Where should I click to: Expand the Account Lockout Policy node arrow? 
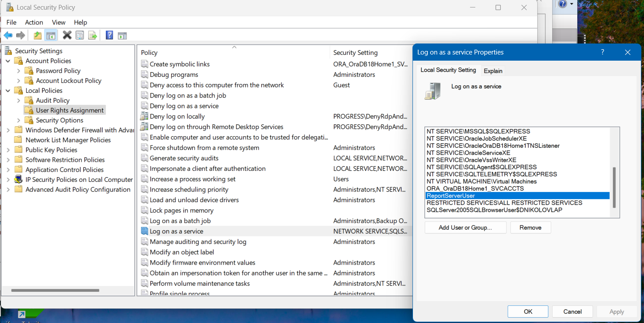18,80
